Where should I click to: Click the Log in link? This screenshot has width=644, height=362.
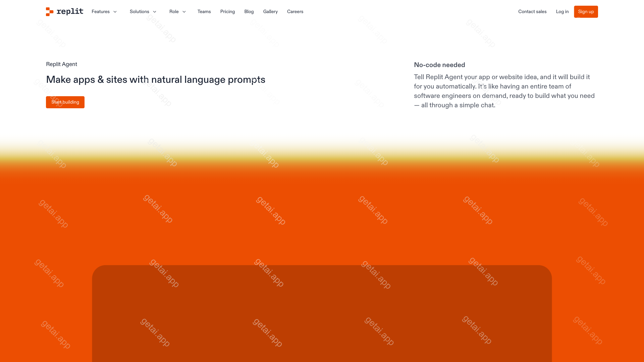point(562,12)
